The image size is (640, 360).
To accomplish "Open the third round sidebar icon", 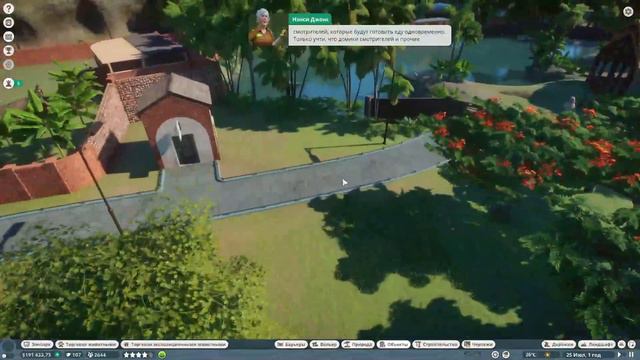I will 8,36.
